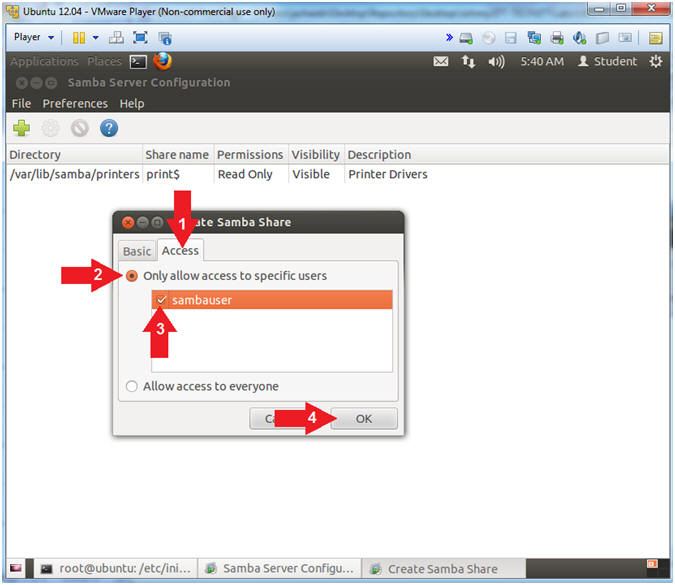Click the yellow notes icon in VMware toolbar
The image size is (675, 585).
[x=655, y=38]
